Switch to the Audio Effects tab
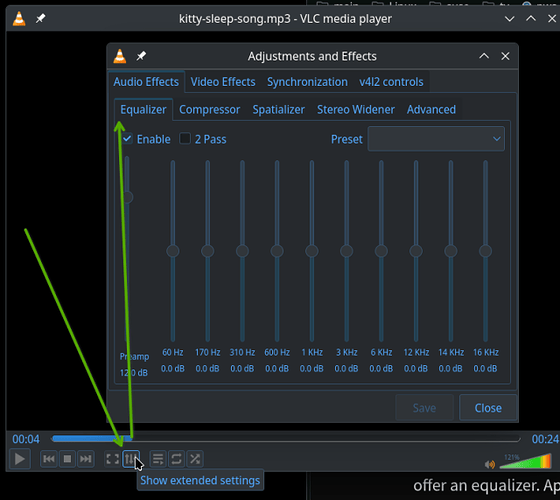Viewport: 560px width, 500px height. [x=146, y=82]
